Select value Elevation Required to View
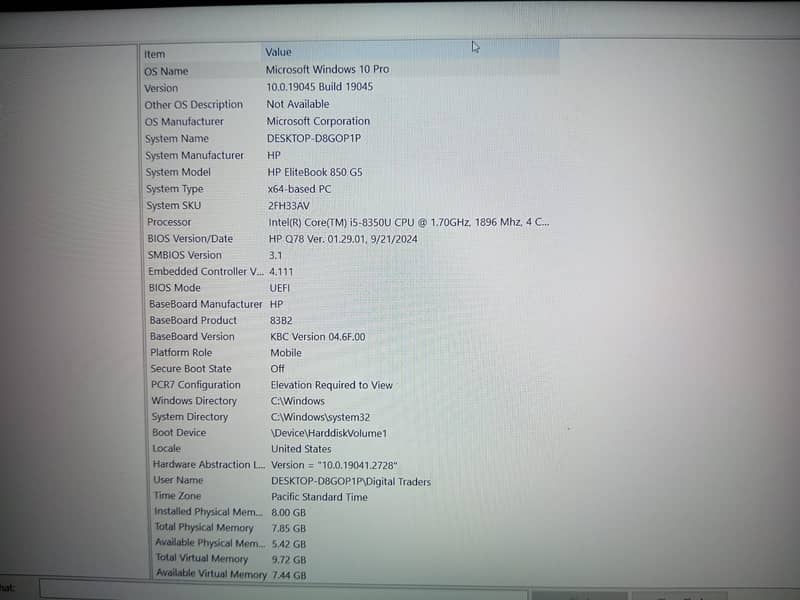800x600 pixels. pyautogui.click(x=332, y=385)
